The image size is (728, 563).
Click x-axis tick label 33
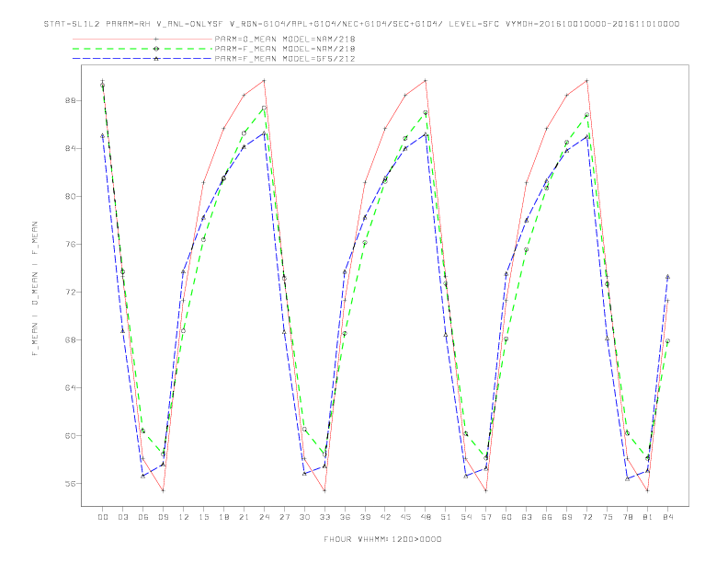[x=325, y=517]
